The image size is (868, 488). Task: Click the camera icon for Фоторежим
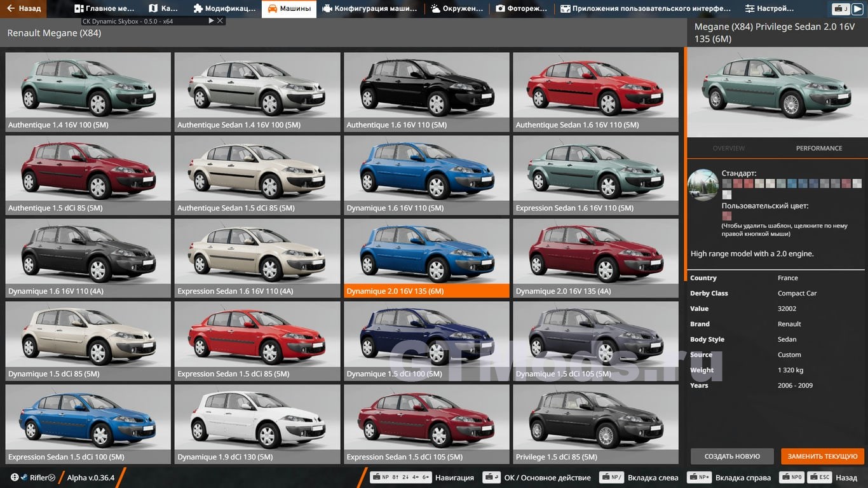click(501, 9)
